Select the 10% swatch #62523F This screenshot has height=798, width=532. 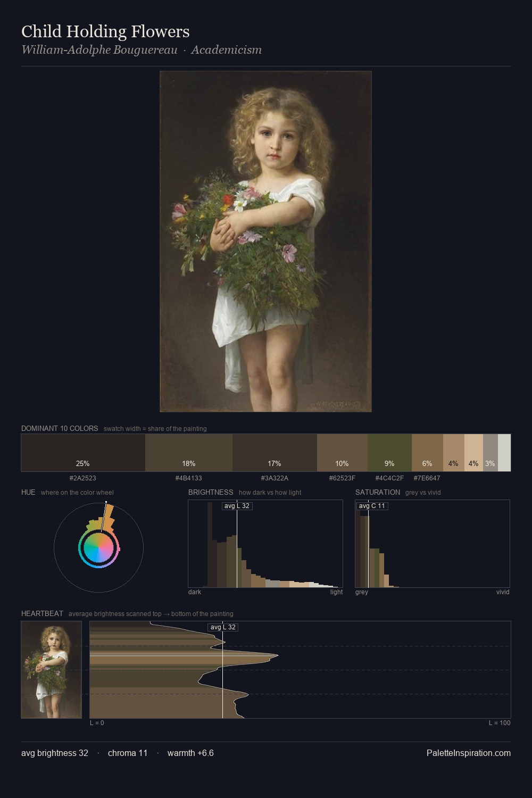[x=342, y=453]
